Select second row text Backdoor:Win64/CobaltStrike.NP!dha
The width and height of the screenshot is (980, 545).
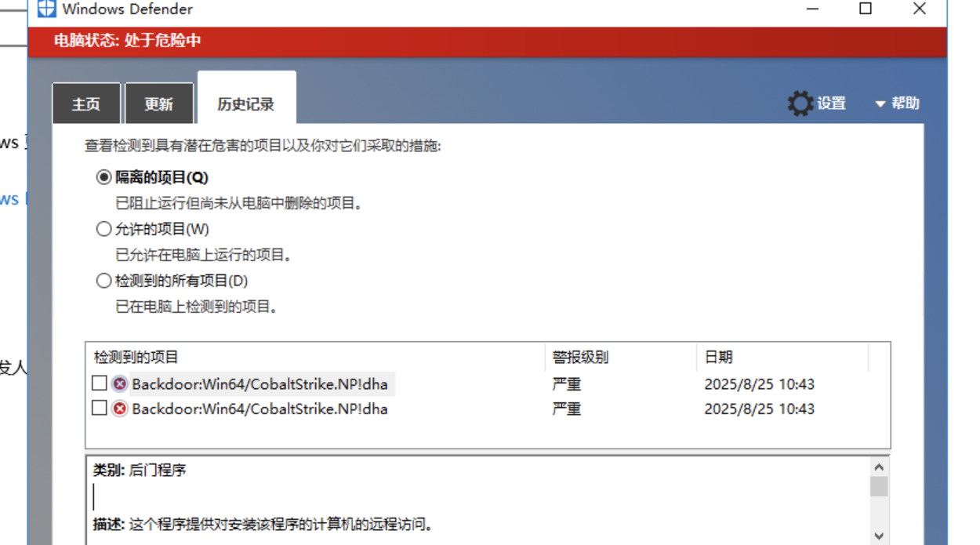tap(260, 409)
